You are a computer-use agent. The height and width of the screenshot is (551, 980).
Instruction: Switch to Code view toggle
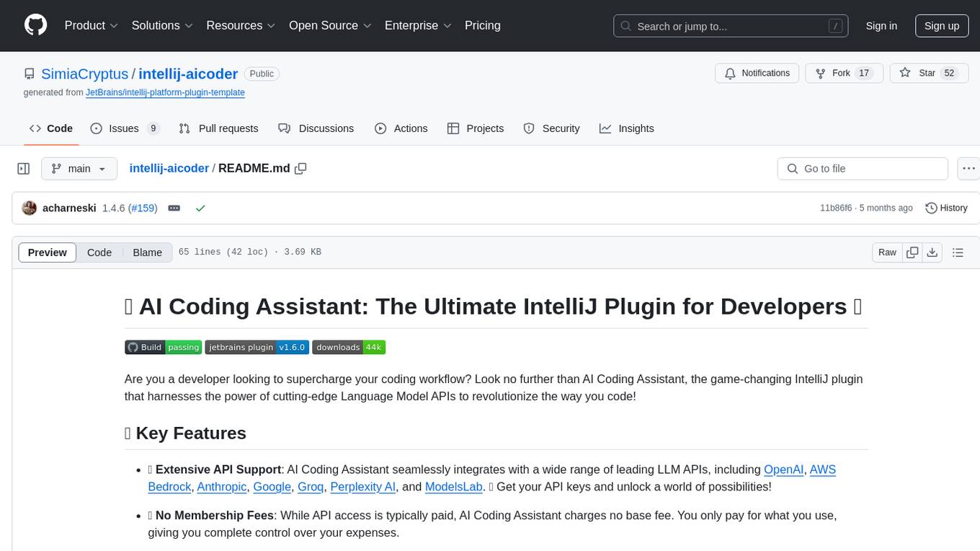click(99, 252)
